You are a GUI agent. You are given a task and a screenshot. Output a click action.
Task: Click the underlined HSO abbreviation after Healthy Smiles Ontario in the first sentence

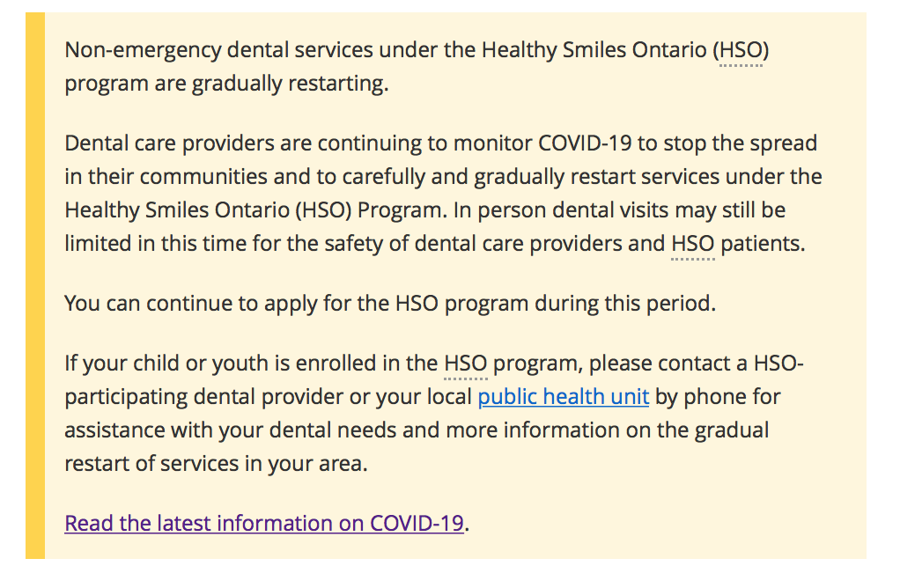741,50
